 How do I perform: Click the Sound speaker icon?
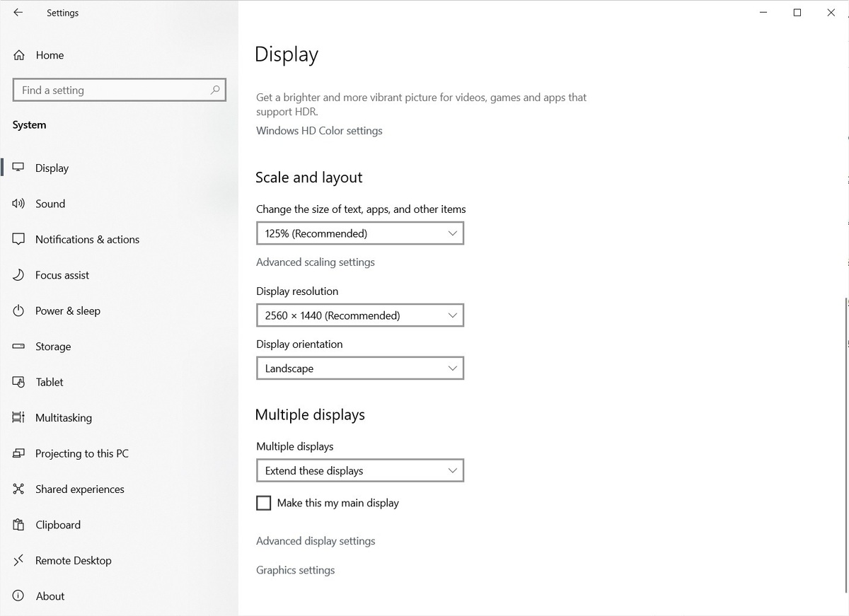pyautogui.click(x=18, y=204)
